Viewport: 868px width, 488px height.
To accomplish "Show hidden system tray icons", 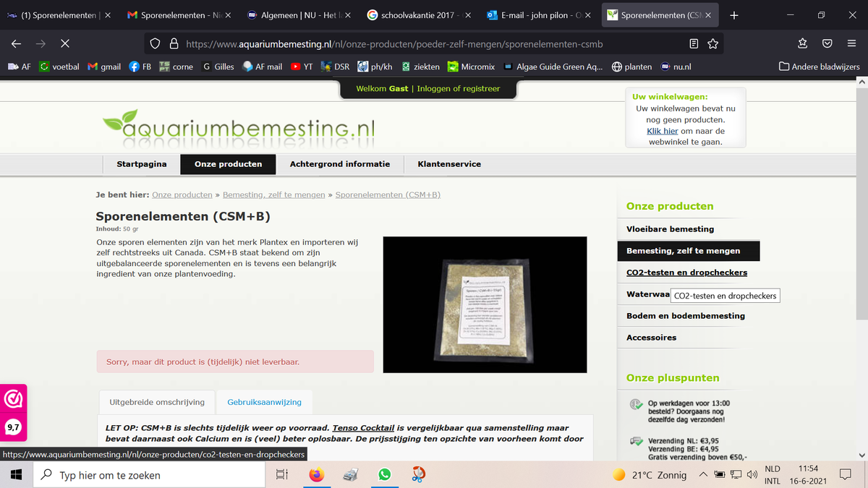I will 703,475.
